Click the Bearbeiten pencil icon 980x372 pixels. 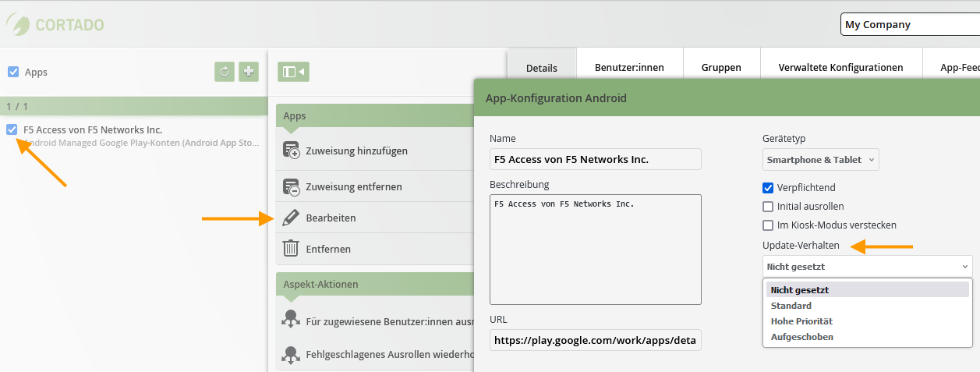pyautogui.click(x=291, y=218)
